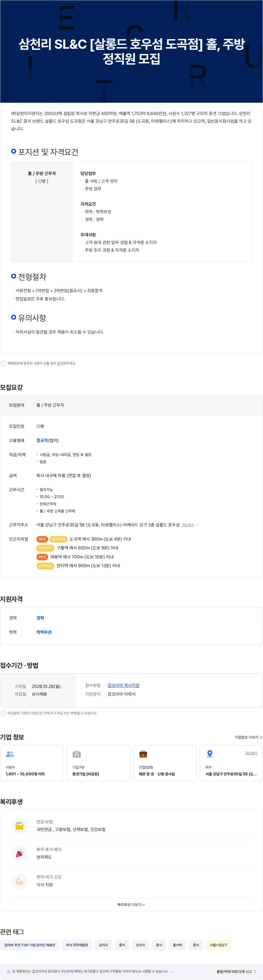Click the info icon beside 채용정보에 잘못된 내용이
The image size is (263, 980).
point(4,363)
